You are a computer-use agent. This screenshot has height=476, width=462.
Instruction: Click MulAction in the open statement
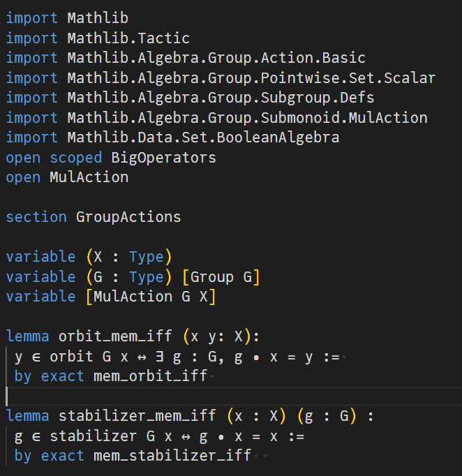[x=89, y=177]
